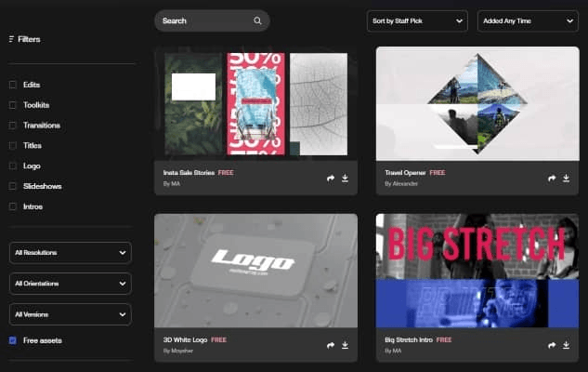Enable the Titles filter
The width and height of the screenshot is (588, 372).
pos(13,146)
